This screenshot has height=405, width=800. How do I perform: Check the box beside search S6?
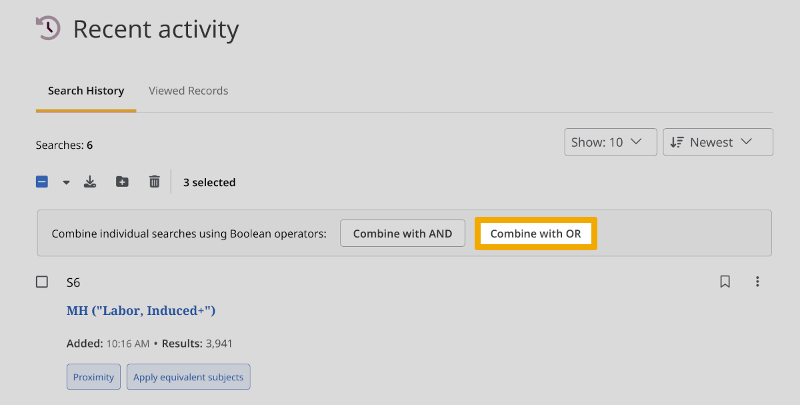tap(42, 282)
